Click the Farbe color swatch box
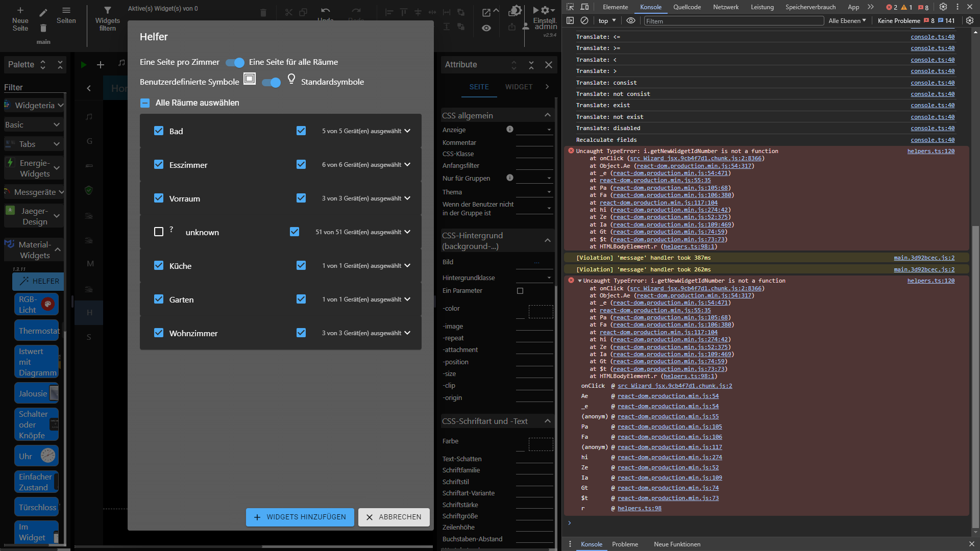Screen dimensions: 980x551 [x=541, y=444]
